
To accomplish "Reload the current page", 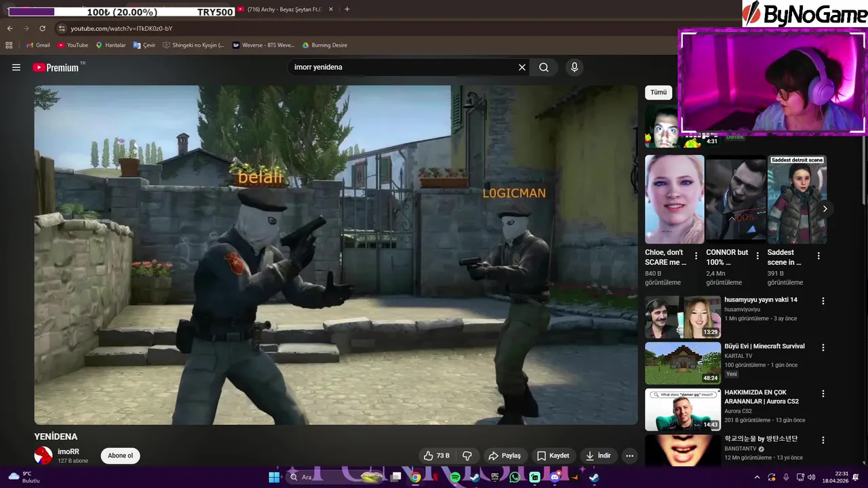I will coord(42,28).
